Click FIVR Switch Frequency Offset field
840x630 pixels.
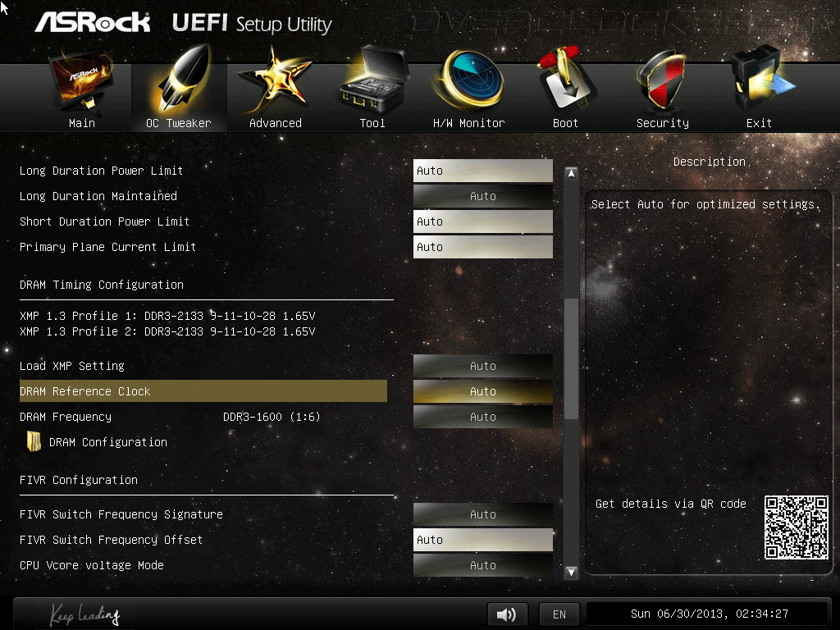pos(482,540)
